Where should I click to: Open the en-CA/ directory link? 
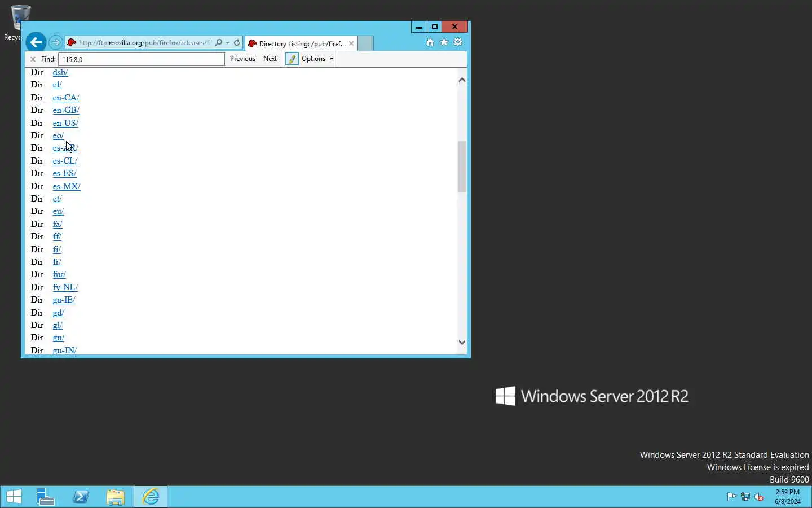click(66, 98)
